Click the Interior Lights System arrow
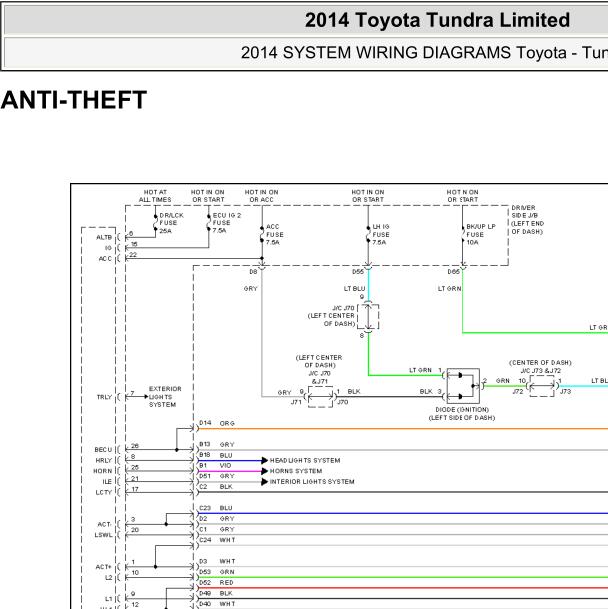The width and height of the screenshot is (608, 609). pyautogui.click(x=265, y=482)
